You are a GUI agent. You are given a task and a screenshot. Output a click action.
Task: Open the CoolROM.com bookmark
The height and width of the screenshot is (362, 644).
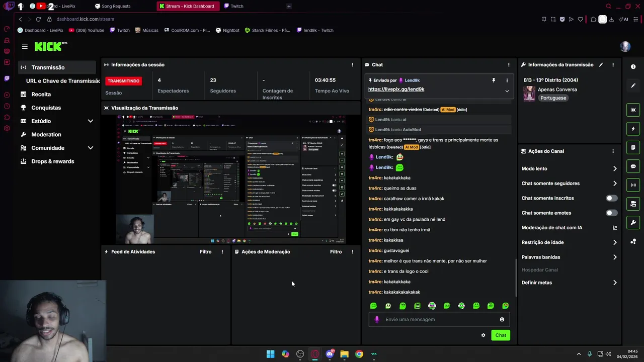[x=187, y=30]
